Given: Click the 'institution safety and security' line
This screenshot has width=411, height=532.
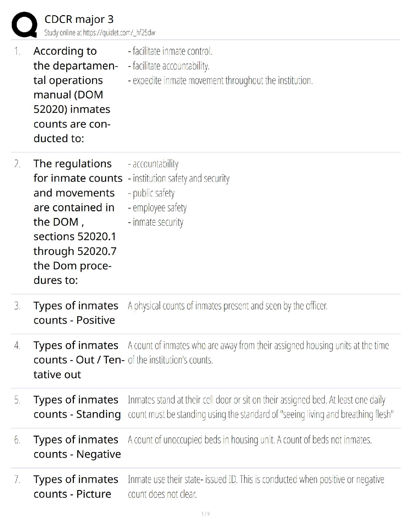Looking at the screenshot, I should pyautogui.click(x=179, y=178).
